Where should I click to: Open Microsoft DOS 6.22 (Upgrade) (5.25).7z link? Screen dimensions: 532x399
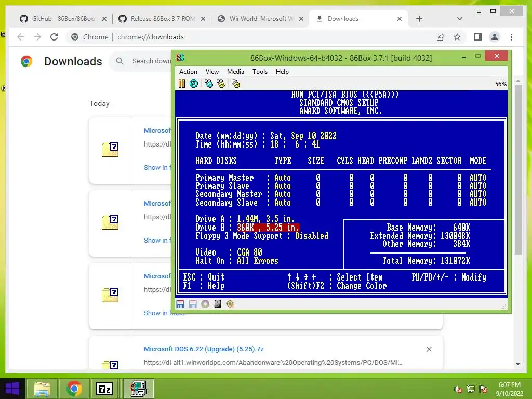[x=204, y=349]
